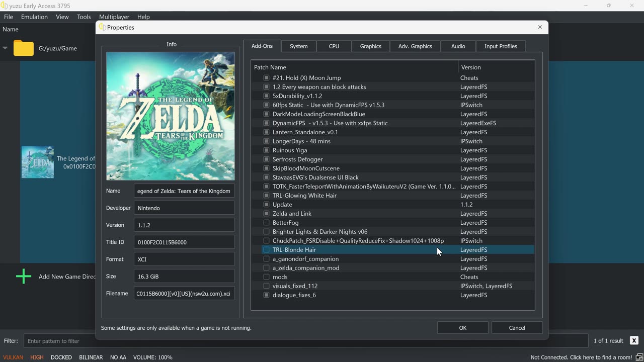
Task: Select the Ruinous Yiga patch row
Action: coord(392,150)
